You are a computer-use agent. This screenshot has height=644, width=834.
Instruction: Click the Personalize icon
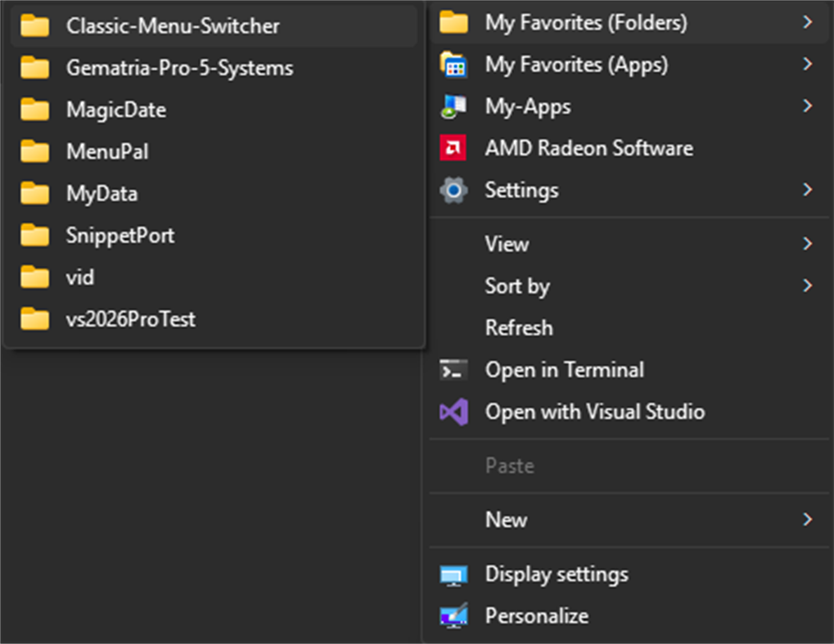point(453,616)
